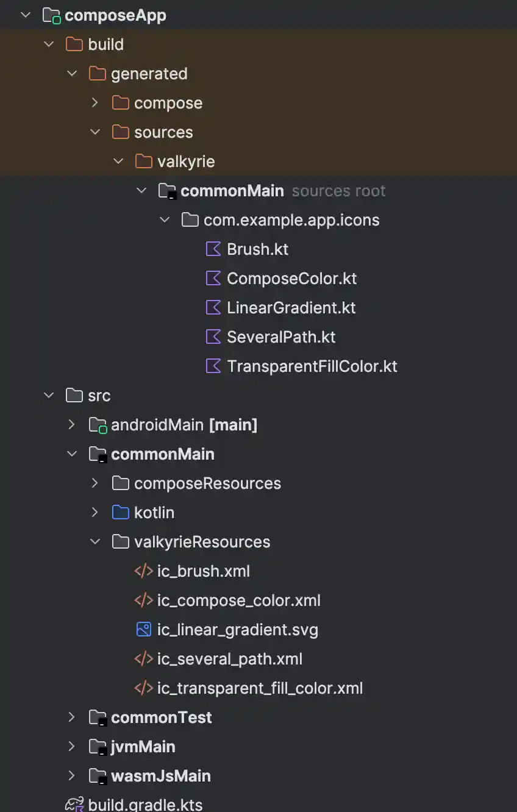Expand the composeResources folder
The image size is (517, 812).
click(x=95, y=483)
